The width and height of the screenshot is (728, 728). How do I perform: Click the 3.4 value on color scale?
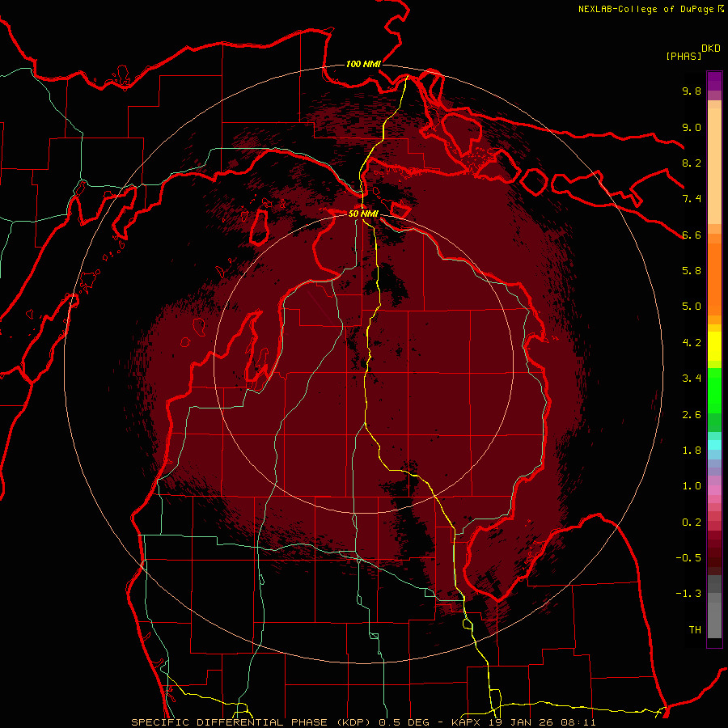(692, 379)
